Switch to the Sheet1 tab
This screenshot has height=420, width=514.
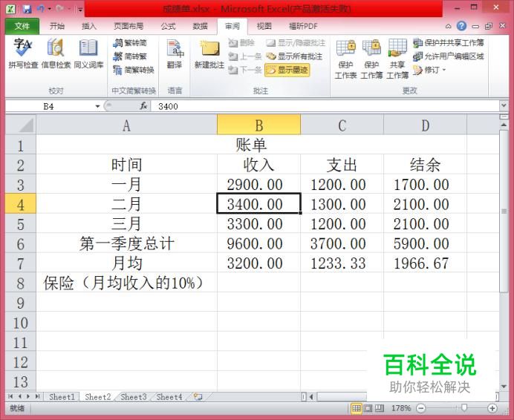(62, 397)
